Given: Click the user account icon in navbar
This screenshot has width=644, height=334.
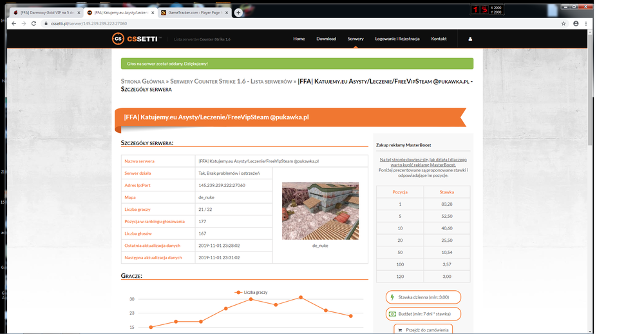Looking at the screenshot, I should click(470, 39).
